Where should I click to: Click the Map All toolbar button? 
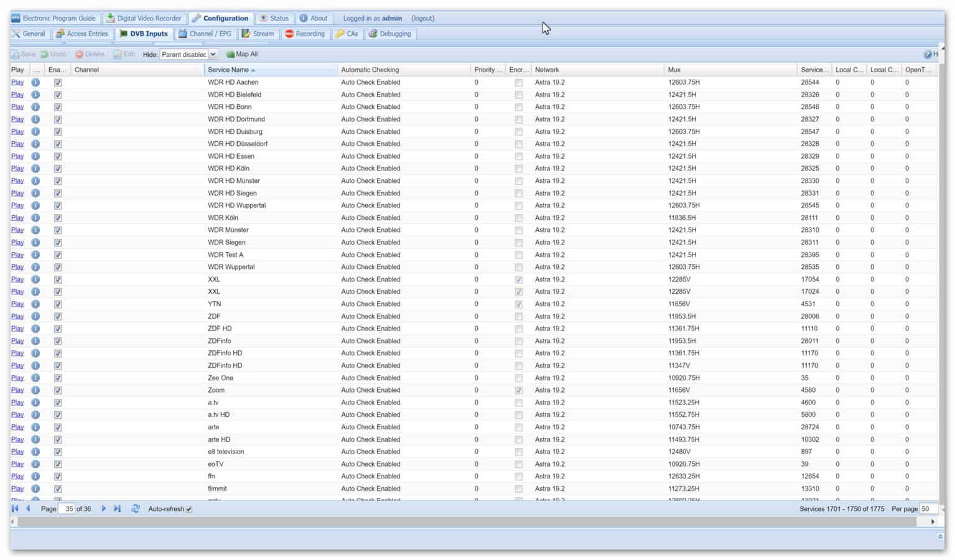(241, 54)
